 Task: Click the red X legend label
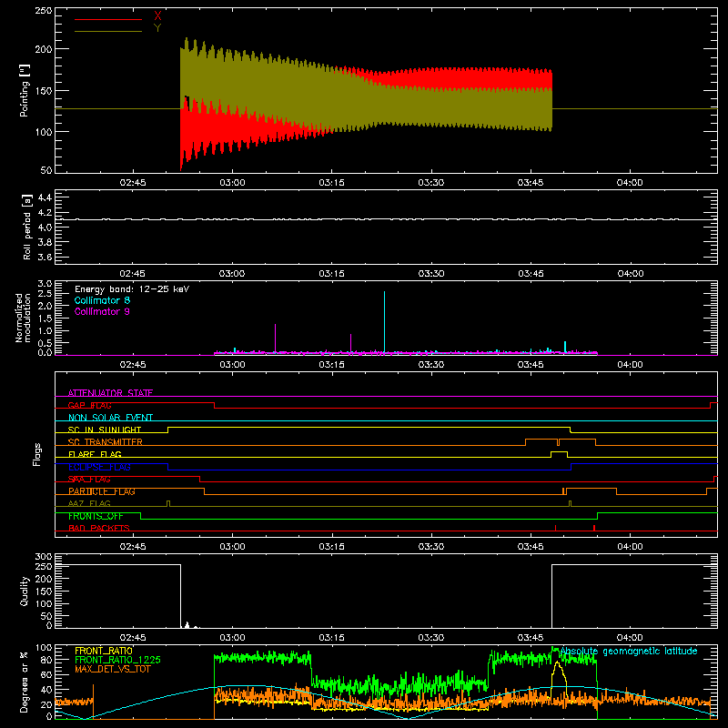point(157,16)
